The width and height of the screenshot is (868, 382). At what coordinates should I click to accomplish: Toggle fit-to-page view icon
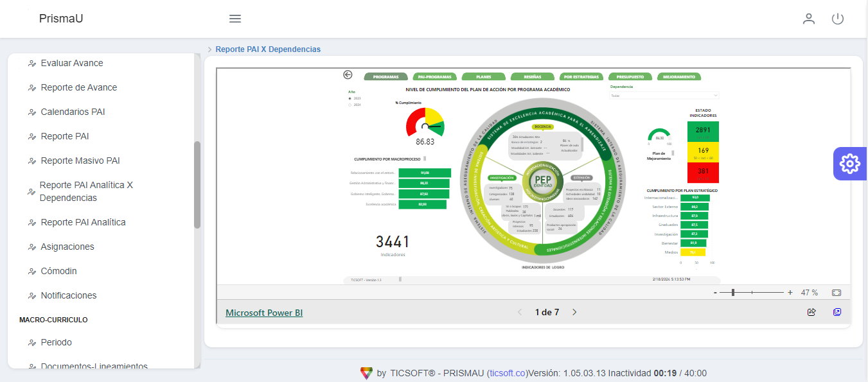(837, 293)
